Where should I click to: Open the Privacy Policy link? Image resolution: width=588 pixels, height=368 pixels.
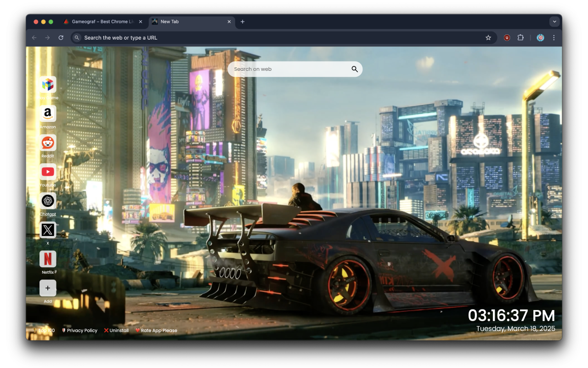point(79,330)
